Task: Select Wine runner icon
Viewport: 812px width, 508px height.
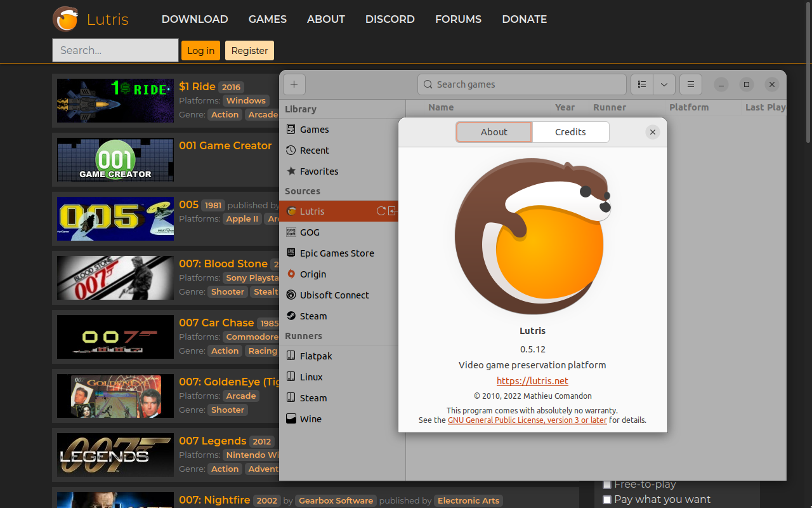Action: (291, 419)
